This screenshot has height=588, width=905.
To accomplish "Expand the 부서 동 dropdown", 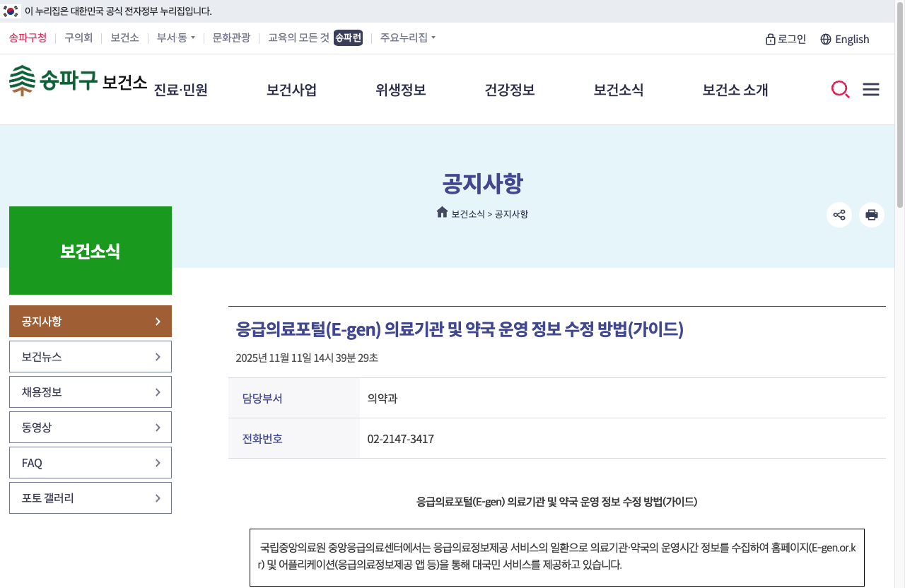I will point(176,37).
